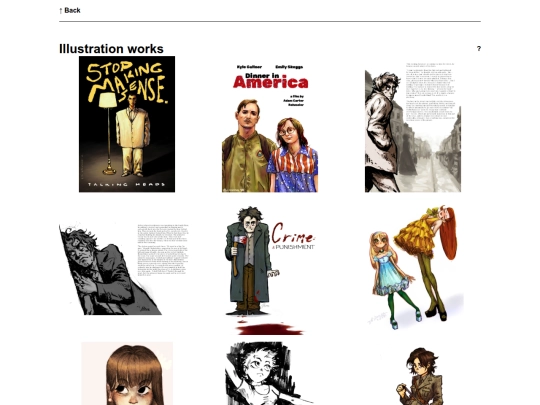Open brown-haired girl portrait thumbnail
Image resolution: width=540 pixels, height=405 pixels.
pyautogui.click(x=127, y=373)
